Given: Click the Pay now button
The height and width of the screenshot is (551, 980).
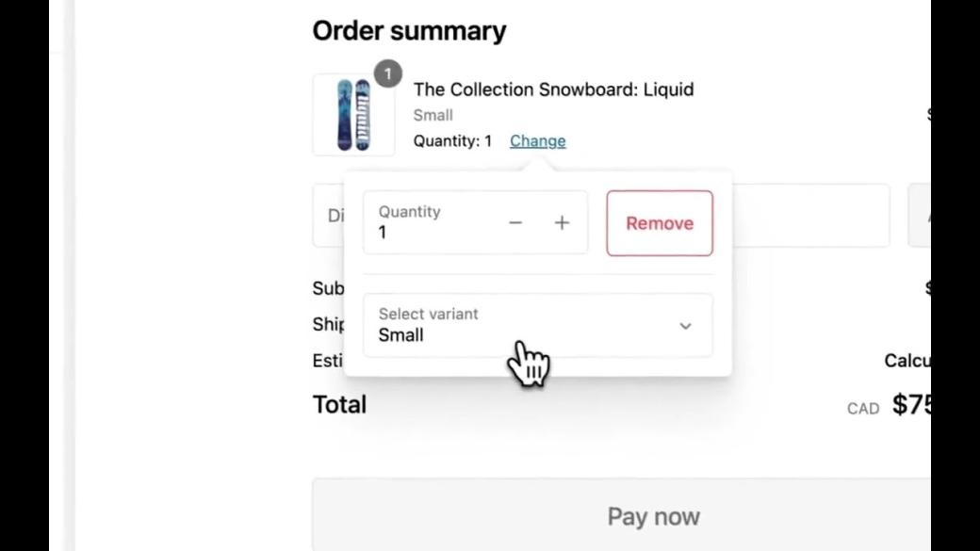Looking at the screenshot, I should pos(653,516).
